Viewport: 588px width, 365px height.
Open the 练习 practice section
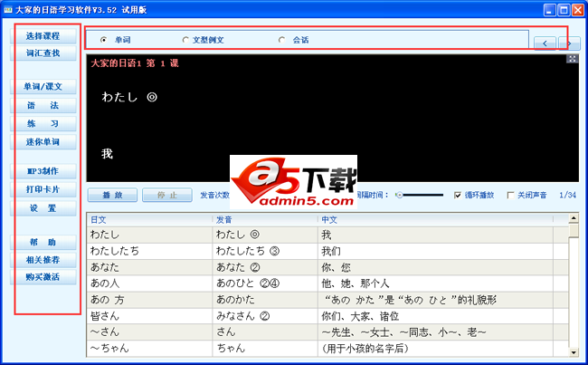point(43,124)
